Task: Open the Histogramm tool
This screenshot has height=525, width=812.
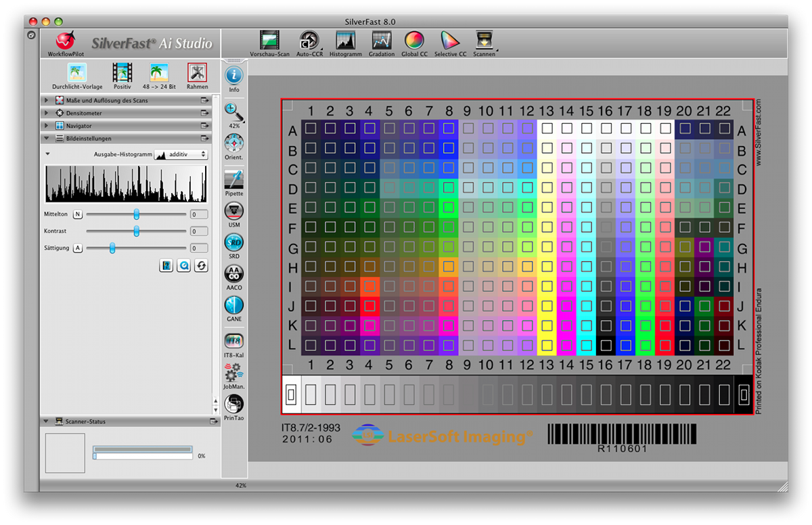Action: pos(345,41)
